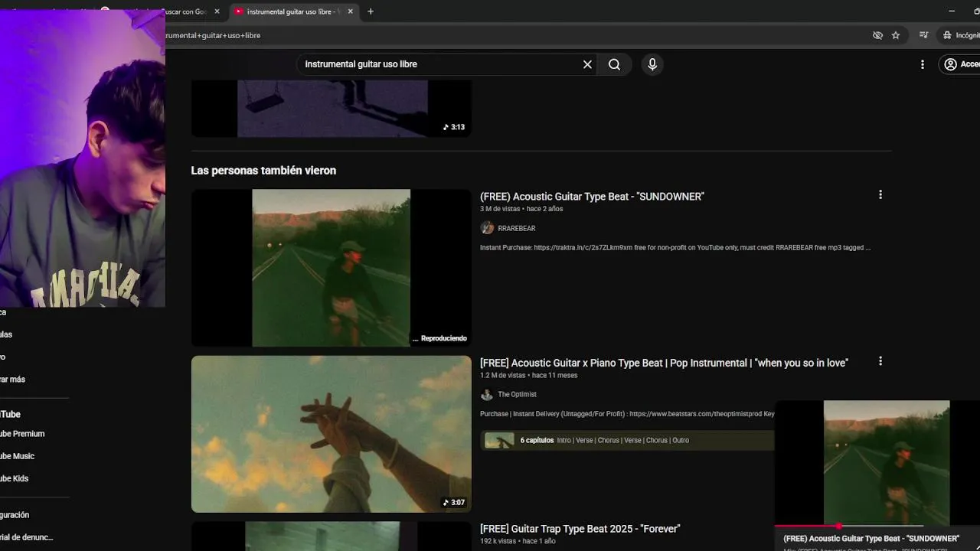The image size is (980, 551).
Task: Open "when you so in love" video thumbnail
Action: 331,434
